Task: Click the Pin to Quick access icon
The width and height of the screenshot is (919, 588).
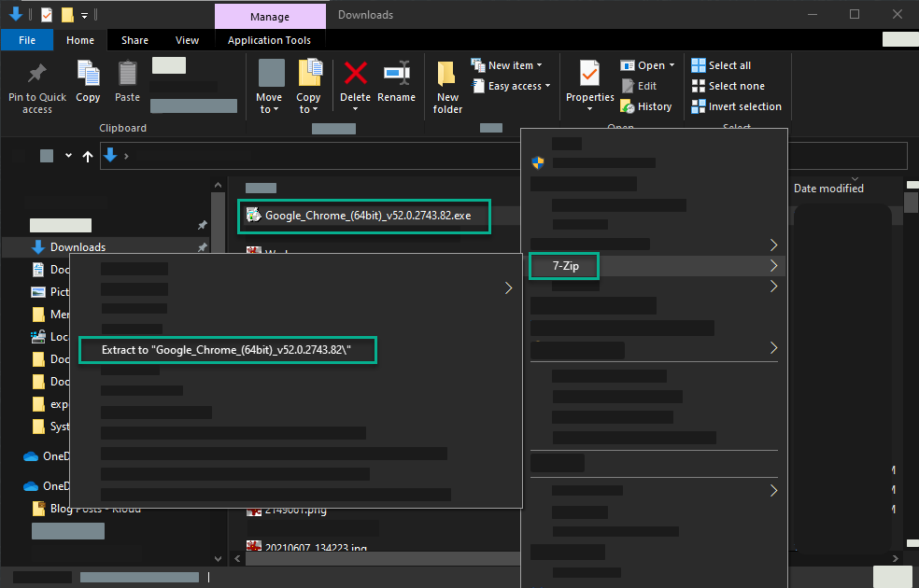Action: point(37,74)
